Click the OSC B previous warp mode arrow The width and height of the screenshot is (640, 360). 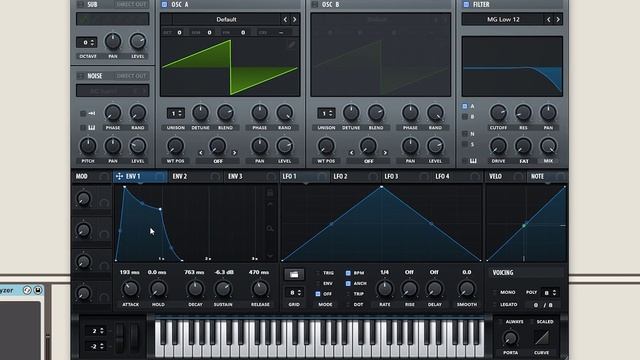(x=351, y=153)
